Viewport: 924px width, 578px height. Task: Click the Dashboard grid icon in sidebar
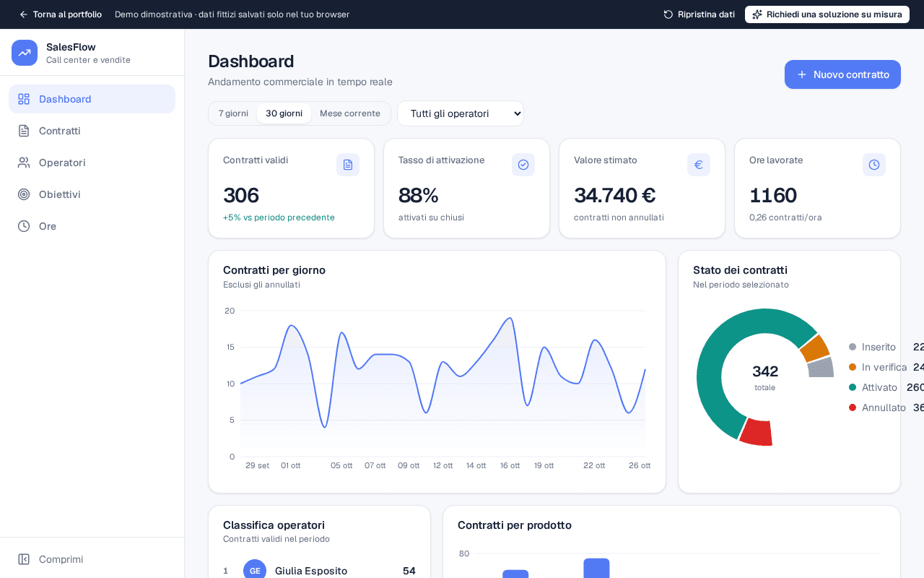(x=24, y=99)
